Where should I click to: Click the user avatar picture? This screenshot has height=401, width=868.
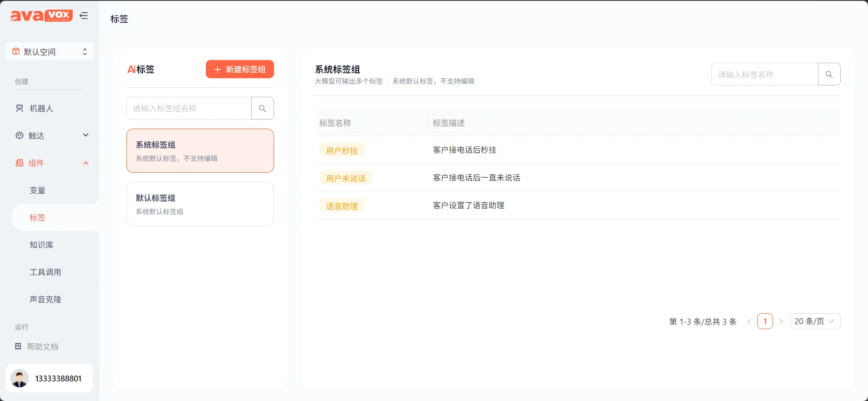click(x=20, y=378)
